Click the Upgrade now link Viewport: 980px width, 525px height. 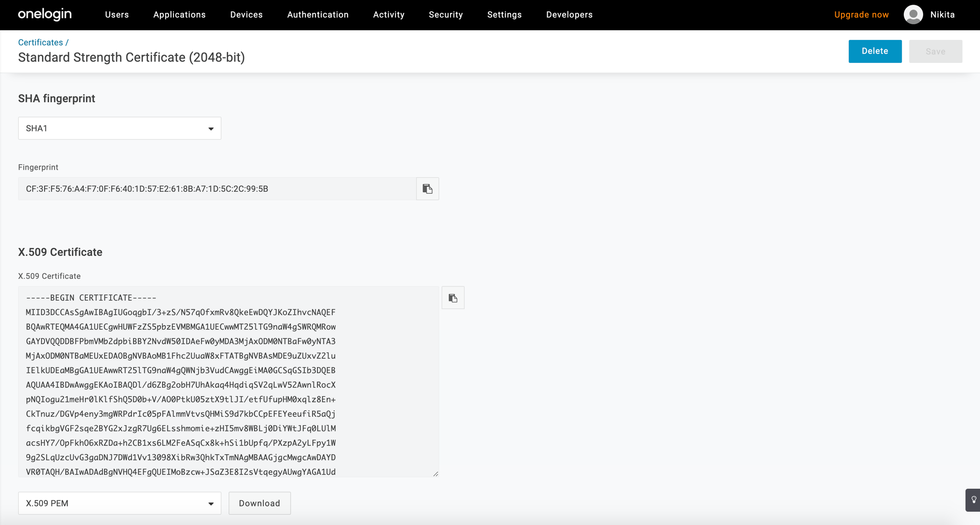click(x=861, y=15)
